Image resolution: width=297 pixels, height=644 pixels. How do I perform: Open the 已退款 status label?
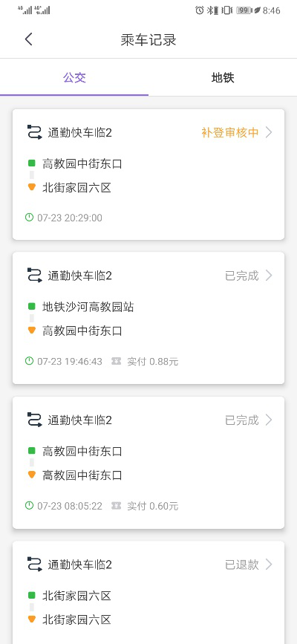point(242,565)
